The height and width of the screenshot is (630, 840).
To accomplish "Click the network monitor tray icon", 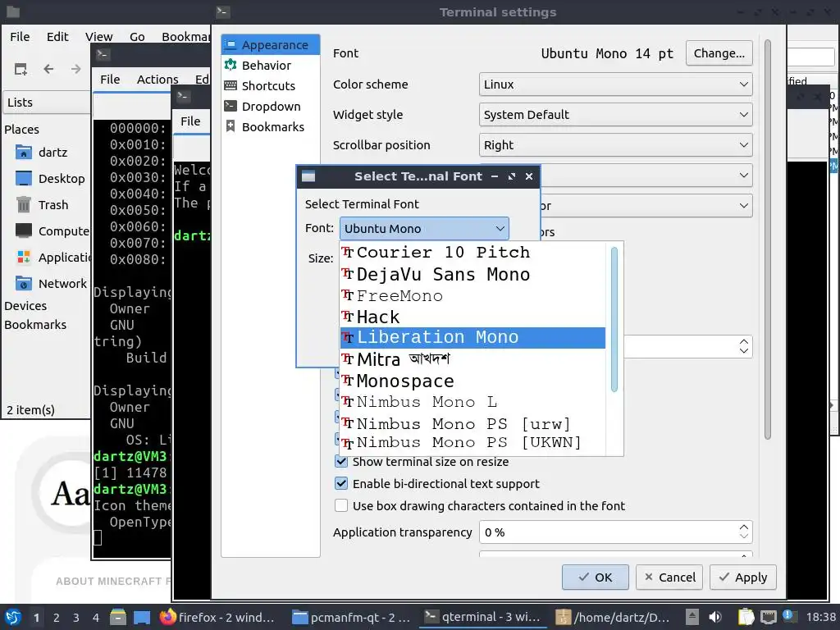I will click(768, 617).
